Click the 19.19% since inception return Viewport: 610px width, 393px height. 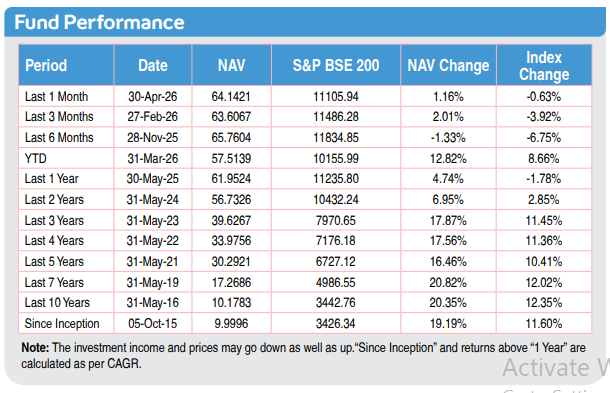click(x=448, y=324)
